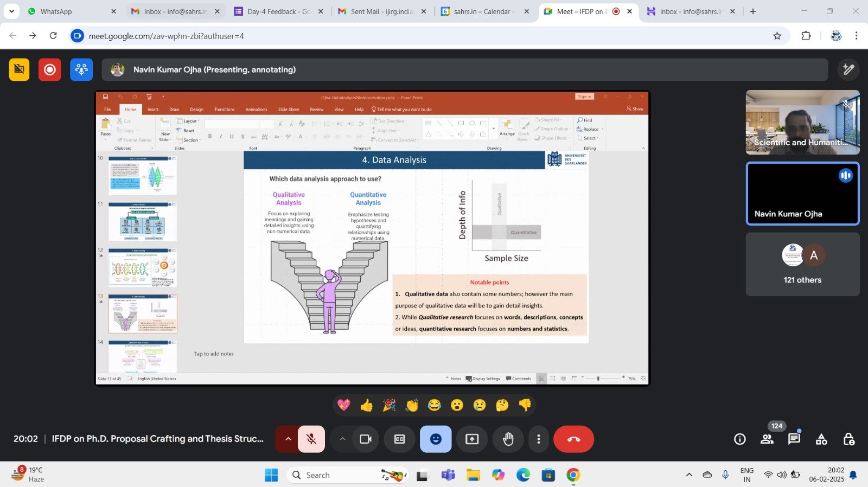Send the thumbs up reaction

(366, 405)
